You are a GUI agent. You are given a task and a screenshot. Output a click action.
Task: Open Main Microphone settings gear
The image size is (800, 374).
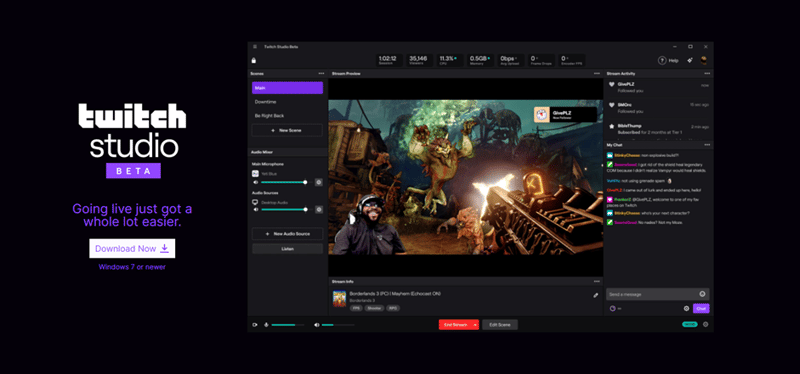319,182
